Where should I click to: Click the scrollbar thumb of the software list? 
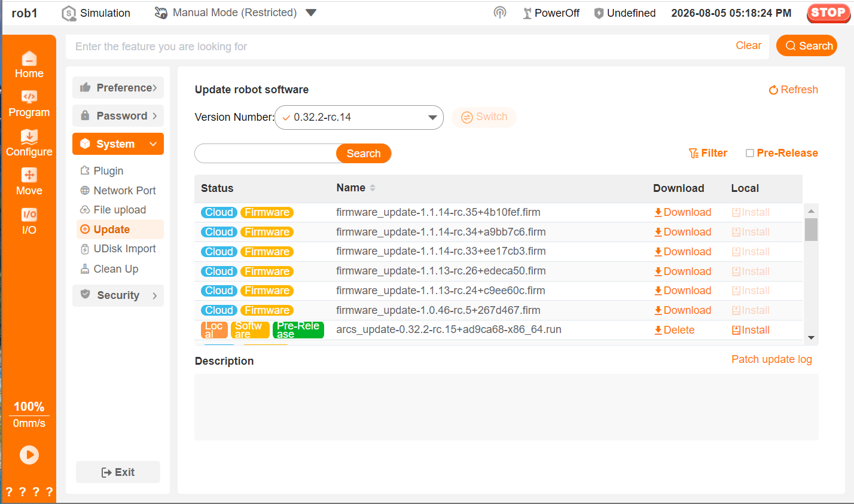(x=811, y=230)
